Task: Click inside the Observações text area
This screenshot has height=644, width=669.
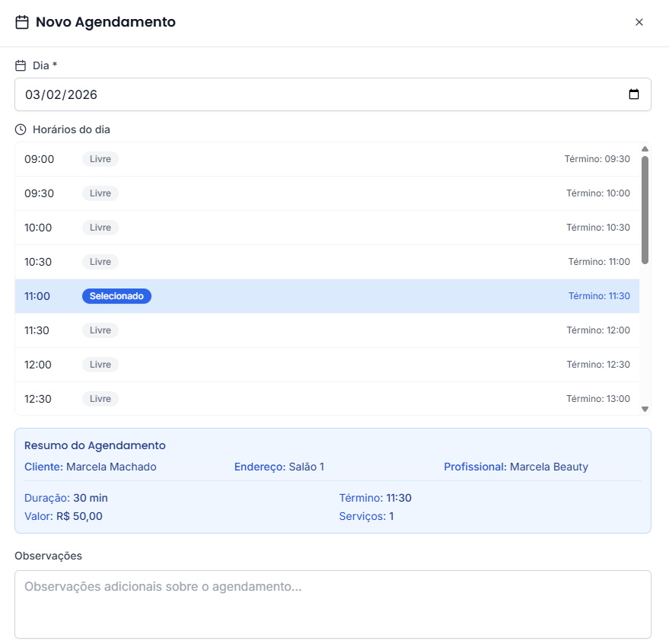Action: (x=333, y=601)
